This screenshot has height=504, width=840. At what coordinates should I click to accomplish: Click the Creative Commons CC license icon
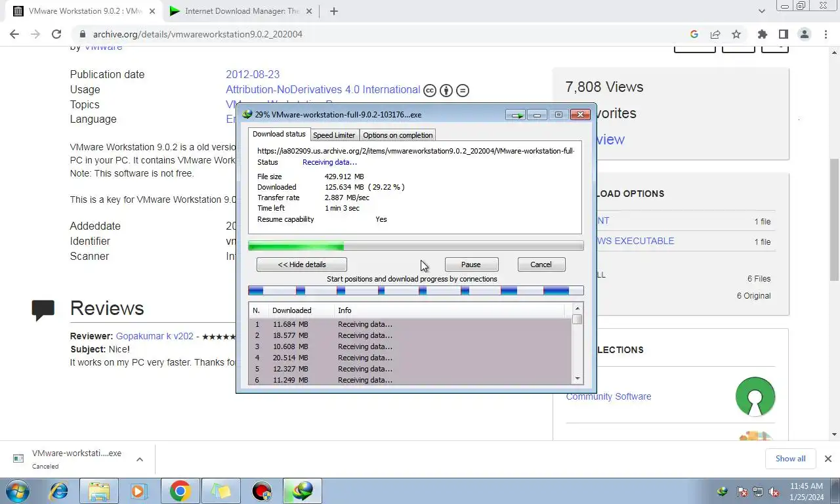430,91
